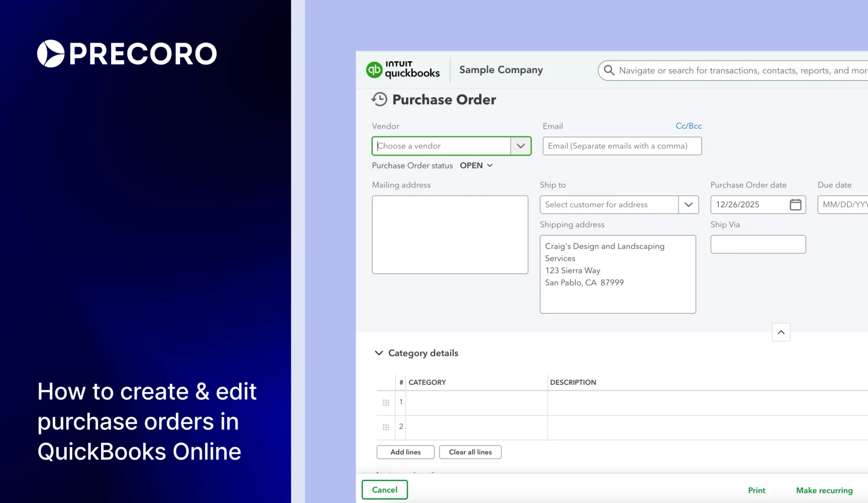
Task: Click the Select customer for address field
Action: (609, 205)
